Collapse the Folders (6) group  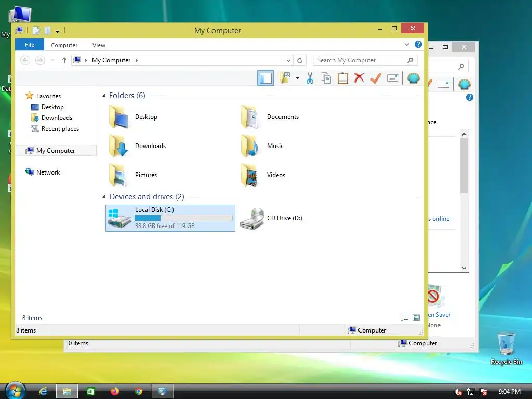(x=104, y=96)
